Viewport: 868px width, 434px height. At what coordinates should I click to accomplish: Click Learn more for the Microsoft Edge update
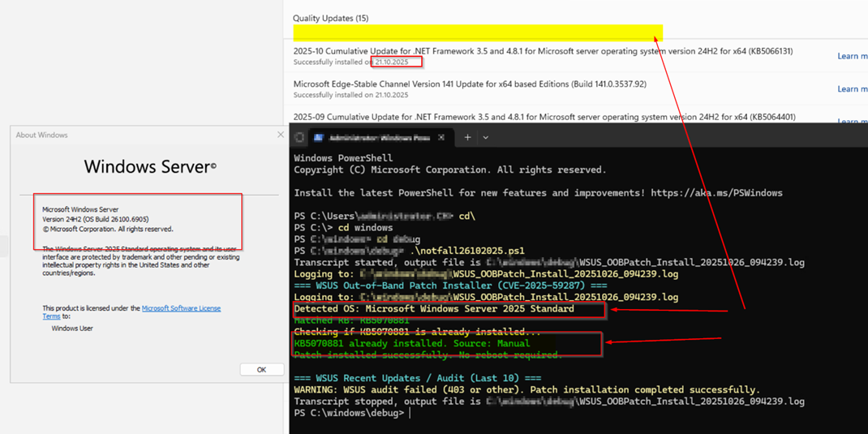point(852,89)
